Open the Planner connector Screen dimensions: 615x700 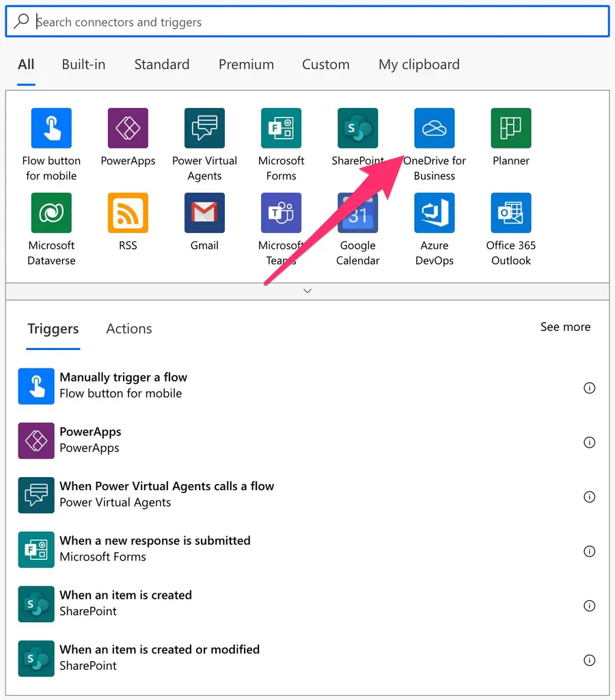click(x=510, y=129)
